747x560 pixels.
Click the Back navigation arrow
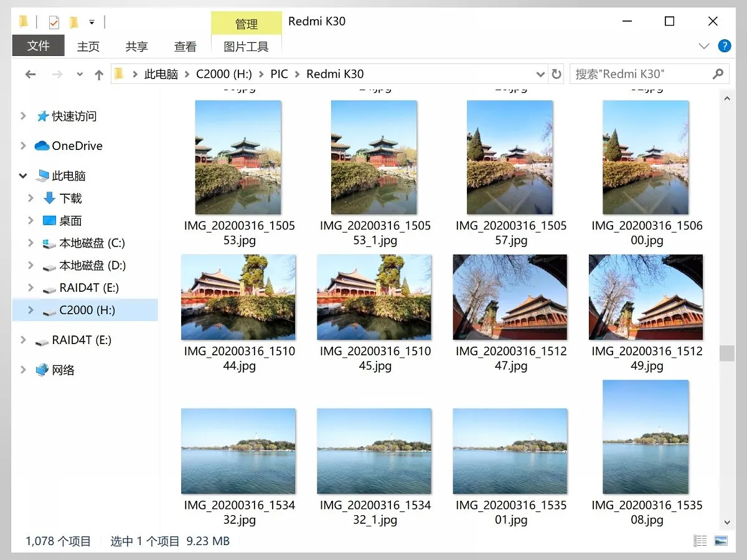pos(30,74)
